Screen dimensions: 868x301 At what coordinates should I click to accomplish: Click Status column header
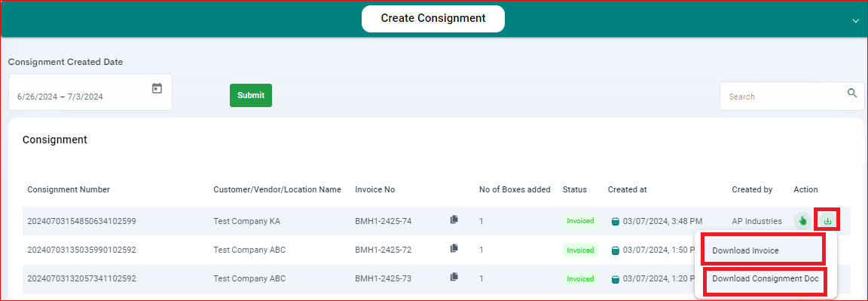tap(575, 189)
